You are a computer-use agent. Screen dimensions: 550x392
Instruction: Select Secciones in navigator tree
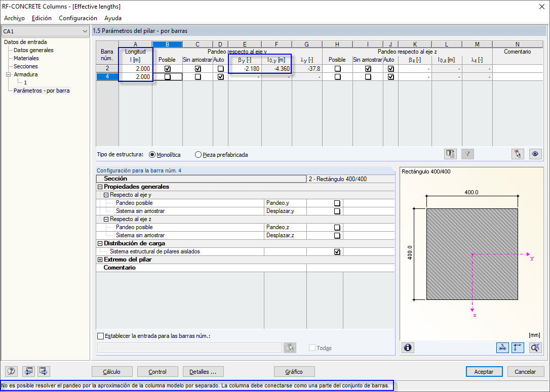(26, 66)
